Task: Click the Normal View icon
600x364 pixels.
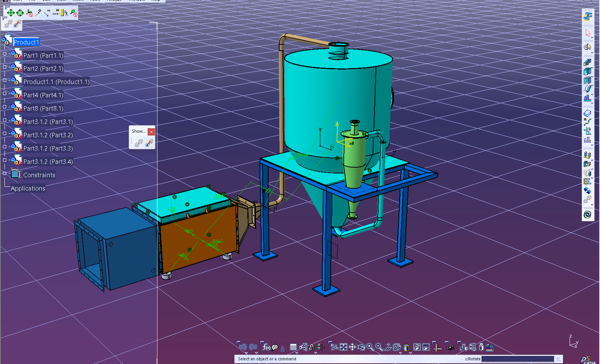Action: [388, 347]
